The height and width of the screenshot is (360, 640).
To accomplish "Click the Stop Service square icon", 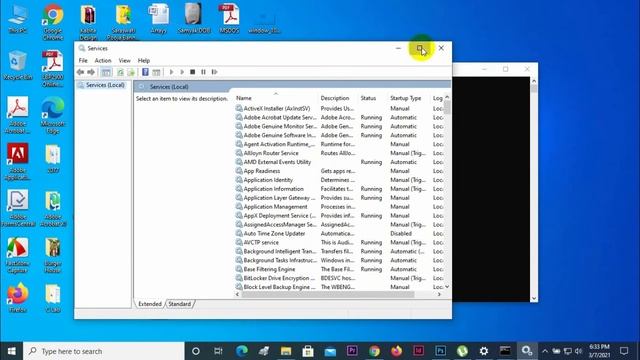I will 193,72.
